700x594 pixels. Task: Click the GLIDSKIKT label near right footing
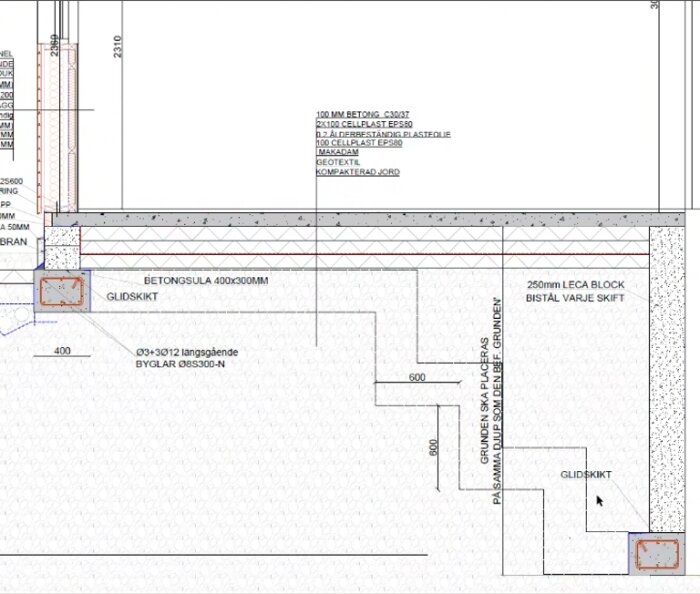[586, 475]
